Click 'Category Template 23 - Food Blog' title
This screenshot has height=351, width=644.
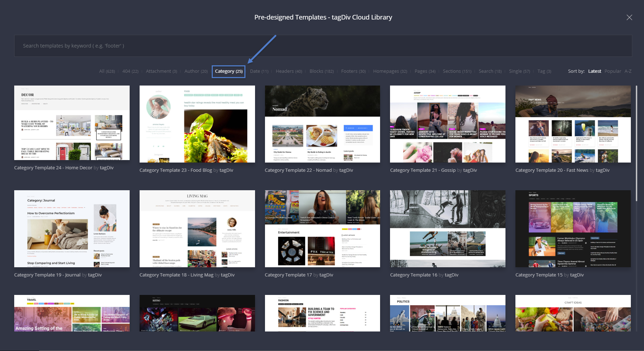pos(176,170)
